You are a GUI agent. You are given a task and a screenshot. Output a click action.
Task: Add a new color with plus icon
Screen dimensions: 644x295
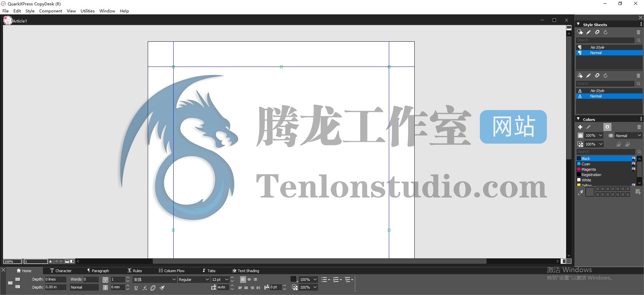coord(580,127)
